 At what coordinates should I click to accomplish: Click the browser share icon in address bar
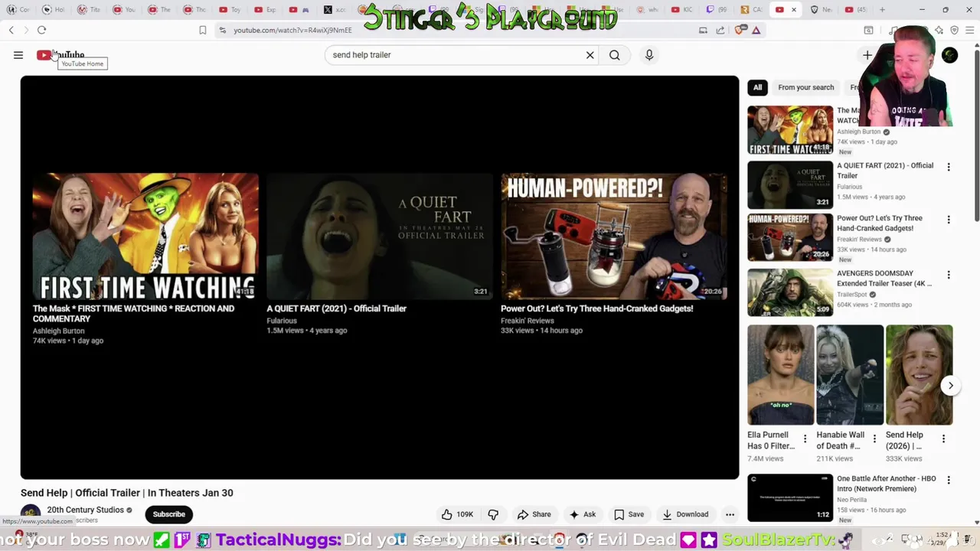720,30
